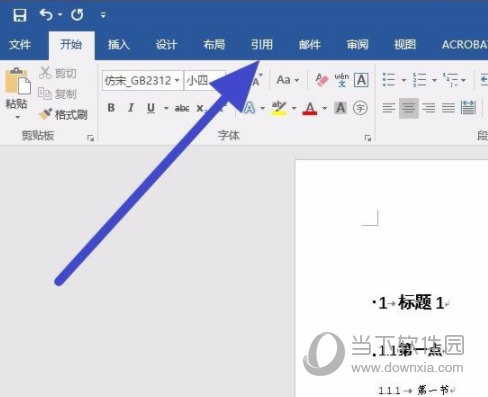The width and height of the screenshot is (488, 397).
Task: Open the 字体 dialog launcher
Action: pos(368,138)
